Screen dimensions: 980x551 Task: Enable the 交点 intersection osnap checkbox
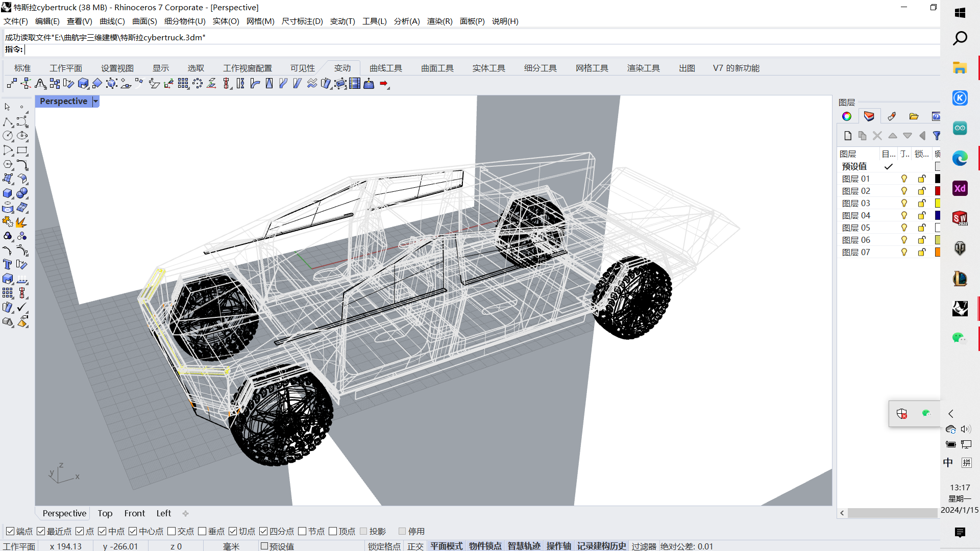[171, 531]
